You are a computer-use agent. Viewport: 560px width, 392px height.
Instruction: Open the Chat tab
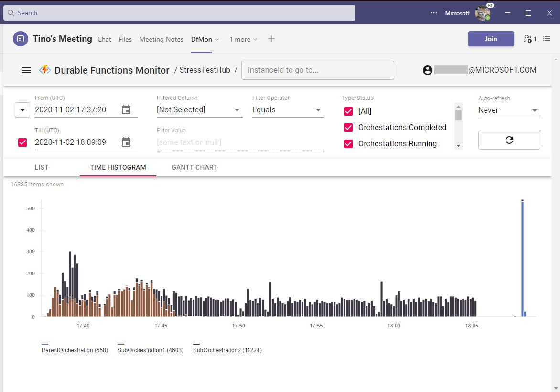(104, 39)
